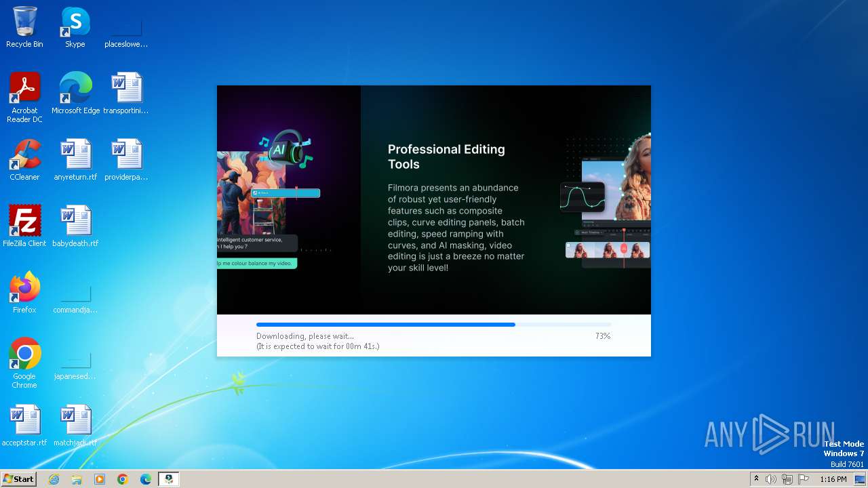
Task: Select anyreturn.rtf document
Action: [75, 160]
